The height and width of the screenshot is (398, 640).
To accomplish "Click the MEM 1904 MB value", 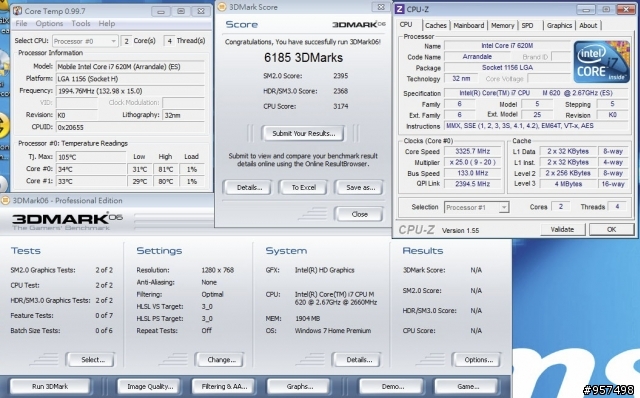I will tap(307, 318).
